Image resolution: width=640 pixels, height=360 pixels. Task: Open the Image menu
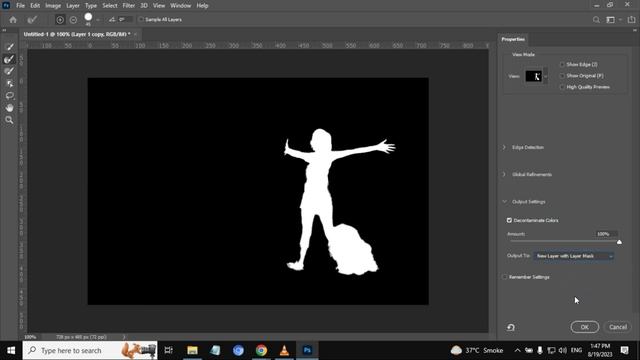[x=53, y=6]
